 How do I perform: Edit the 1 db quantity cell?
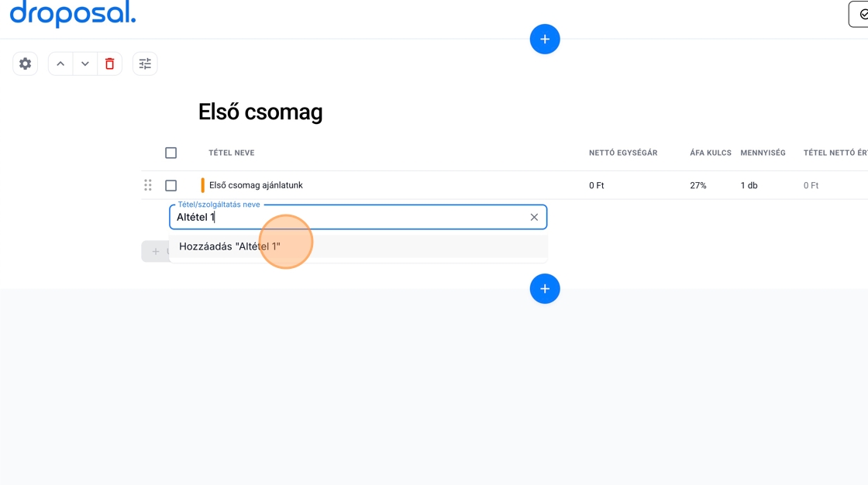point(749,185)
